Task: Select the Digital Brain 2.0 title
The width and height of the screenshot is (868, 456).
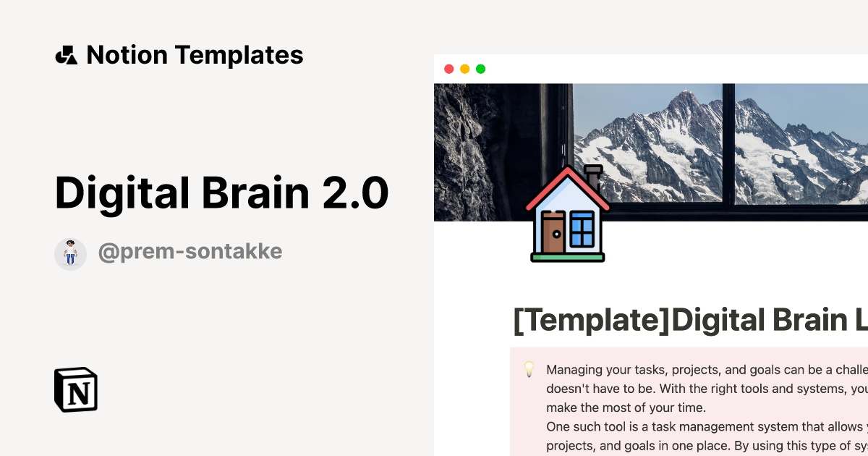Action: [222, 193]
